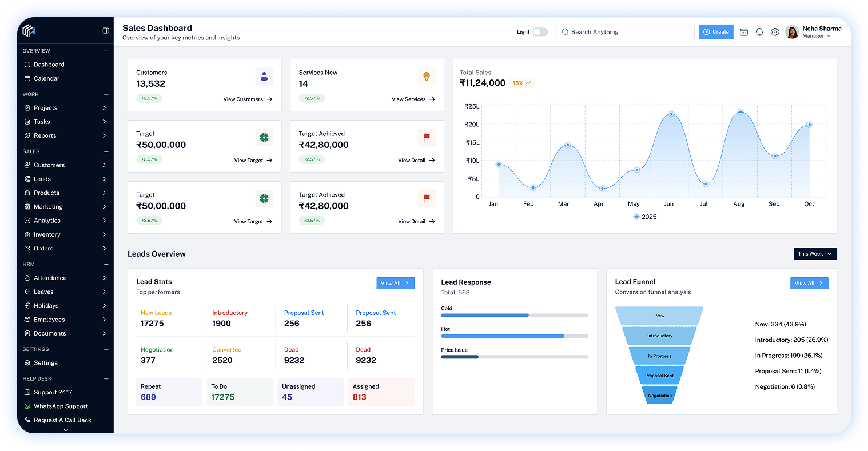This screenshot has width=868, height=451.
Task: Toggle the 2025 series in chart legend
Action: click(644, 217)
